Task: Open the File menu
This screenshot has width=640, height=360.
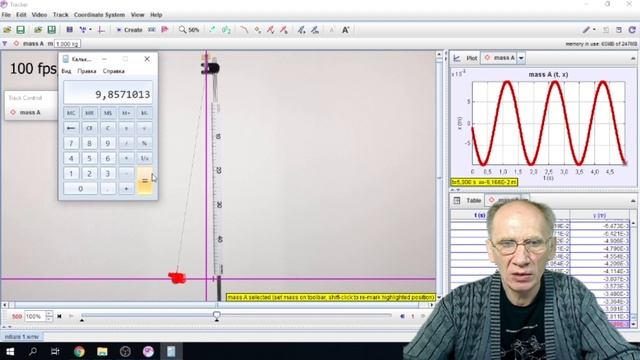Action: coord(6,15)
